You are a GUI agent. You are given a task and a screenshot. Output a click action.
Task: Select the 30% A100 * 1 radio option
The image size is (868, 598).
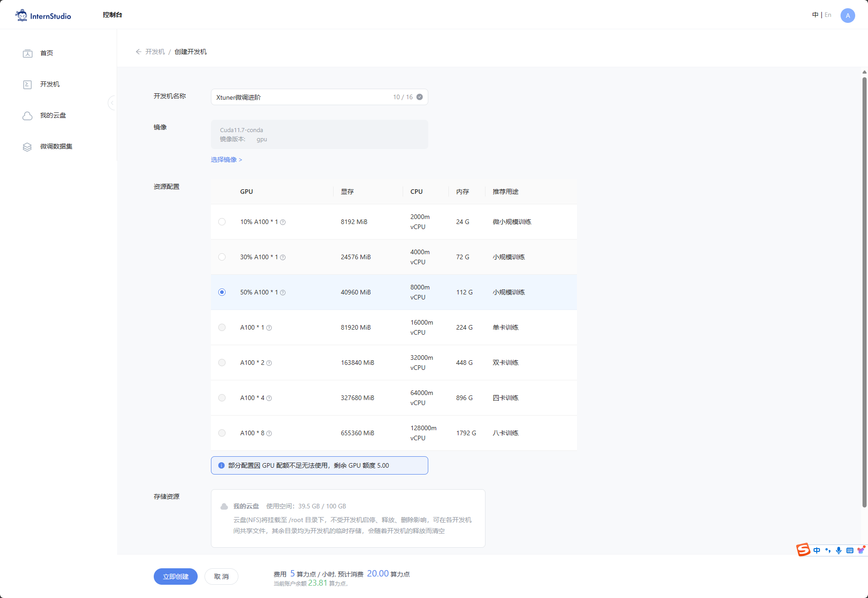222,257
